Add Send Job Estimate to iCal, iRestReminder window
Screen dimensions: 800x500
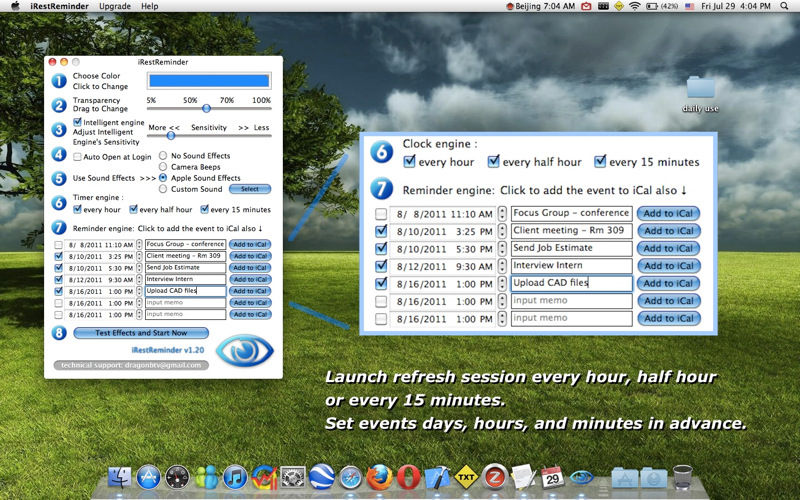coord(250,268)
